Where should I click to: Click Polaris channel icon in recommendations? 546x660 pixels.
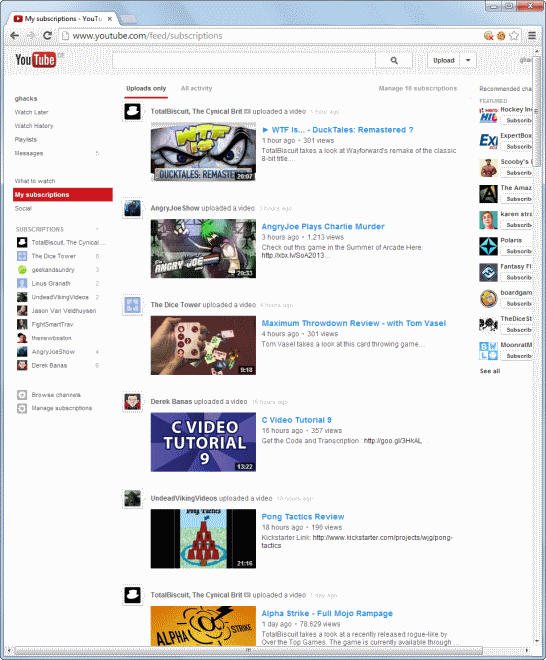coord(488,246)
